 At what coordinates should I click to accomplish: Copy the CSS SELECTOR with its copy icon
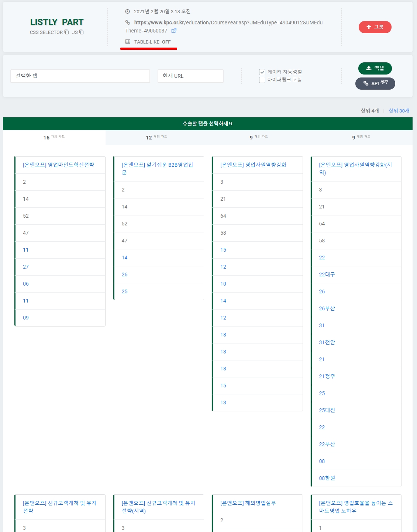66,32
